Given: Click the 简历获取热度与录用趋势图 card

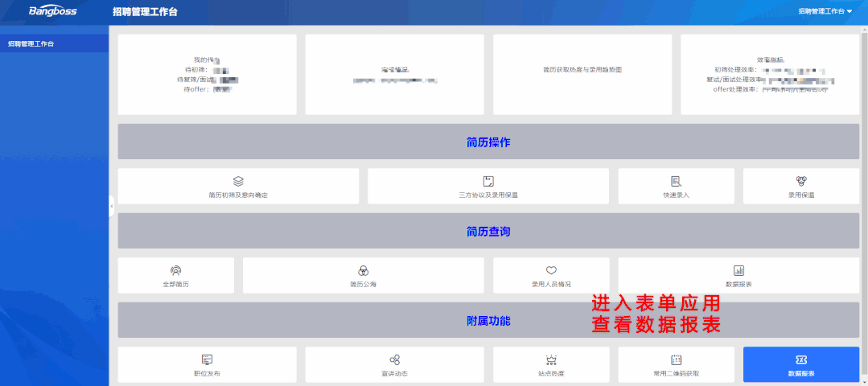Looking at the screenshot, I should tap(582, 74).
